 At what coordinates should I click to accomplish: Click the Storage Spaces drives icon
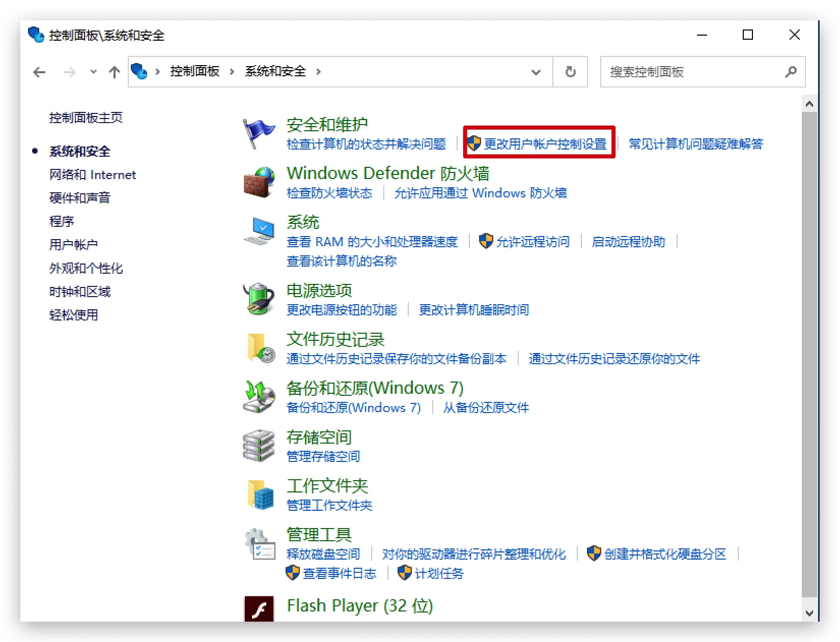point(259,446)
